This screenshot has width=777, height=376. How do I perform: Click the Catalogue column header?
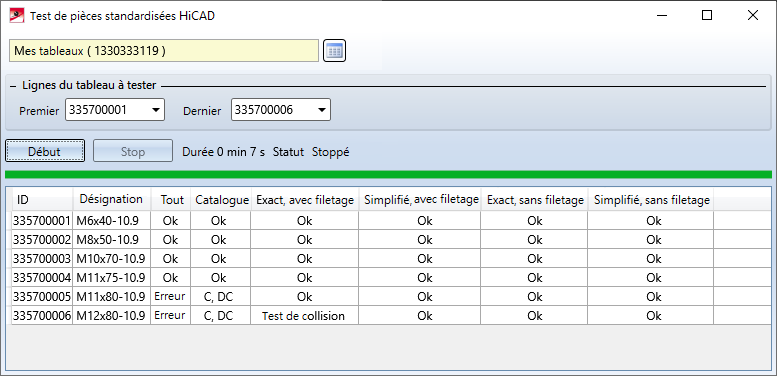(222, 200)
